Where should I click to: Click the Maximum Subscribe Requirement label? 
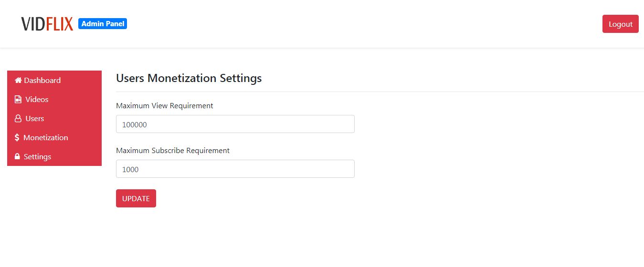[173, 150]
